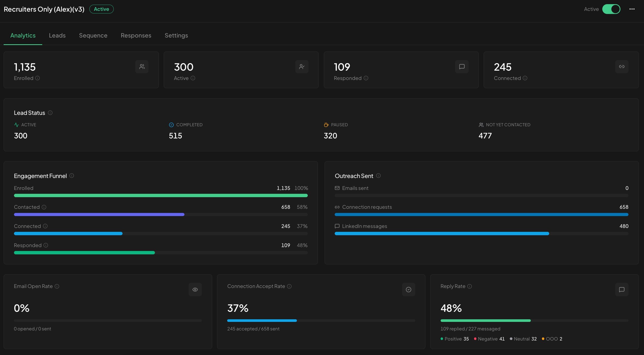This screenshot has width=644, height=355.
Task: Click the green Responded funnel bar
Action: pos(84,253)
